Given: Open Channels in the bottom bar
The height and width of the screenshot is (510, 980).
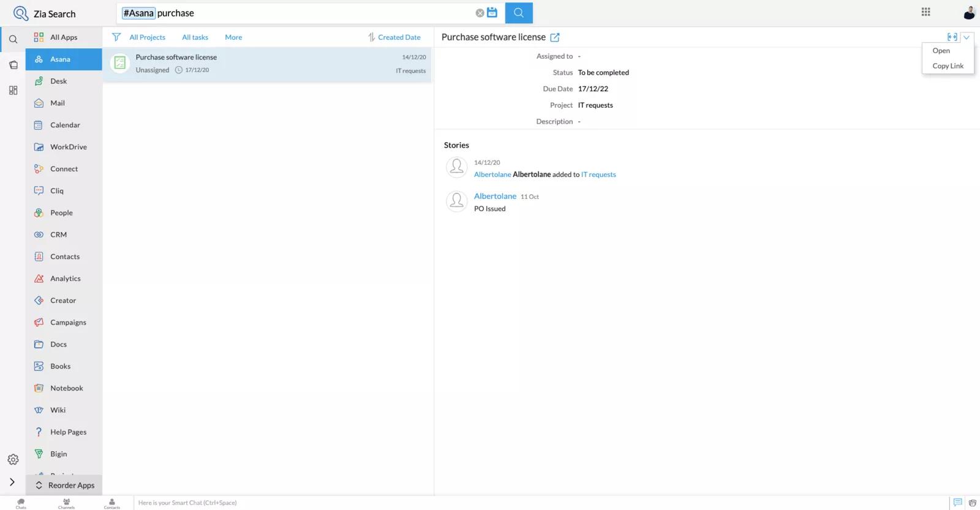Looking at the screenshot, I should 66,503.
